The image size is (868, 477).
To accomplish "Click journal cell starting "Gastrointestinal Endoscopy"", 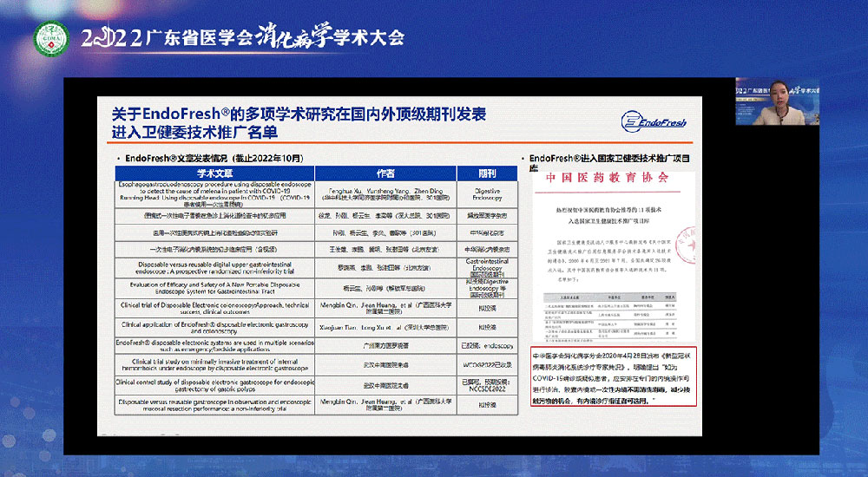I will coord(487,268).
